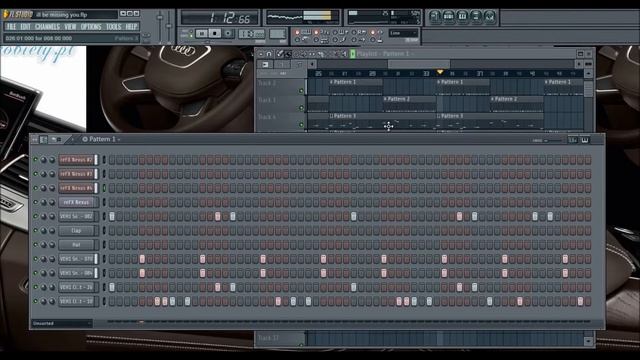640x360 pixels.
Task: Click the yellow playhead marker in Playlist
Action: point(440,72)
